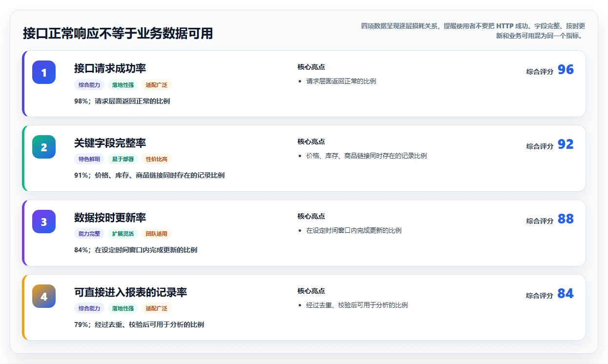Click 核心亮点 heading in 接口请求成功率 card
The image size is (608, 364).
[311, 67]
